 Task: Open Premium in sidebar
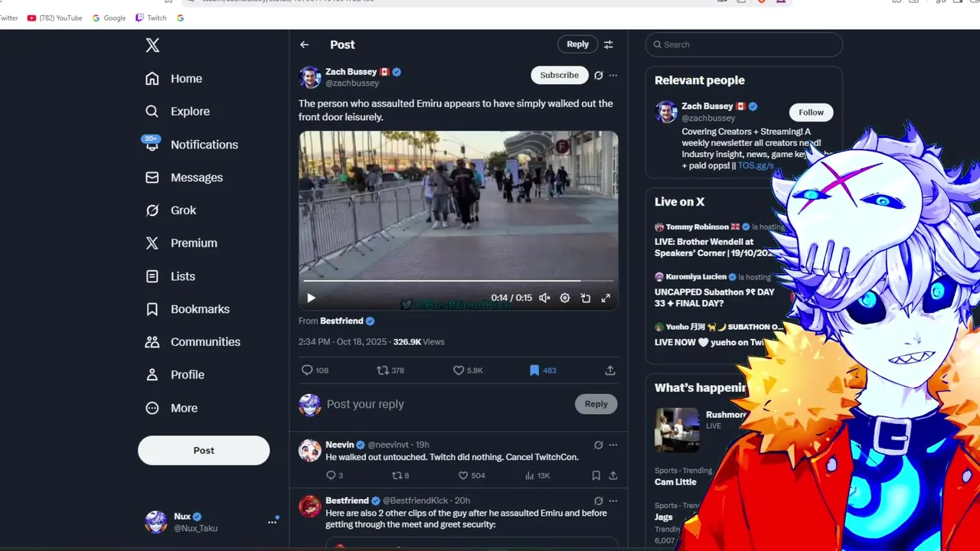pos(181,243)
